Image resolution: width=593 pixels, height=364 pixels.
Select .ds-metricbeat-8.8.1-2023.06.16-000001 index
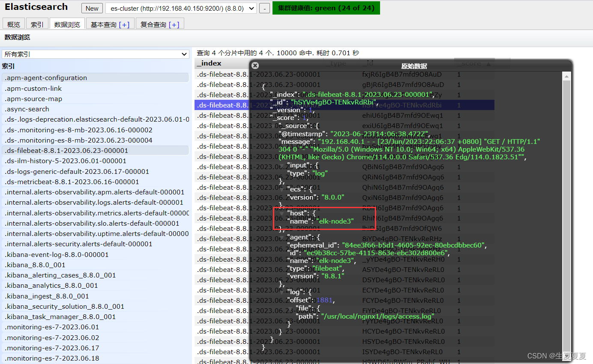pyautogui.click(x=95, y=182)
